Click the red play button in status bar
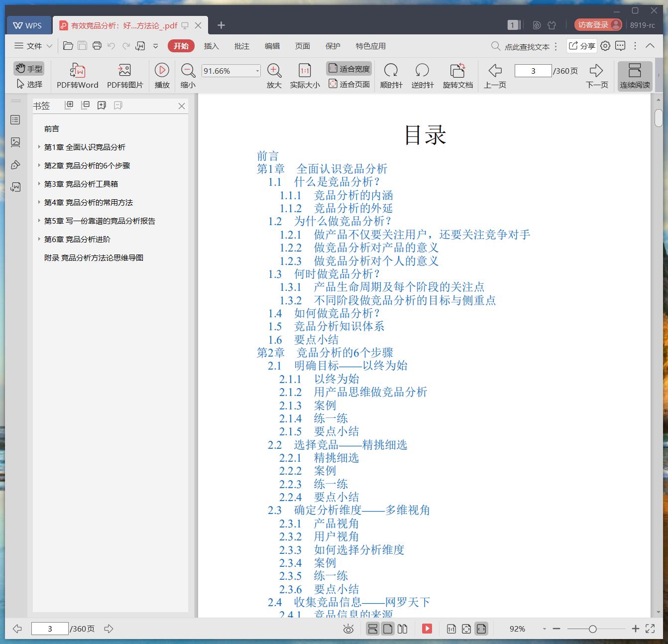This screenshot has width=668, height=644. tap(427, 629)
